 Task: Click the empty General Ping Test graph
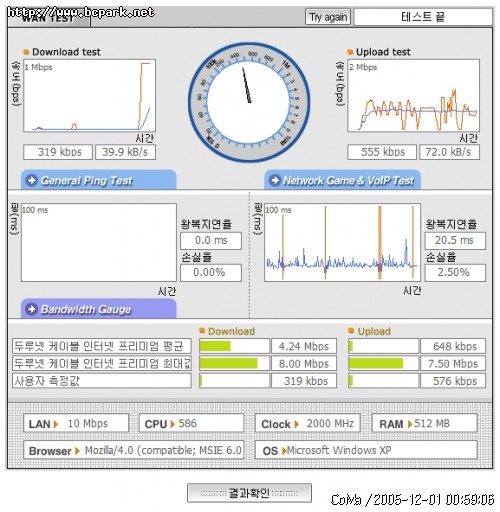pyautogui.click(x=99, y=243)
